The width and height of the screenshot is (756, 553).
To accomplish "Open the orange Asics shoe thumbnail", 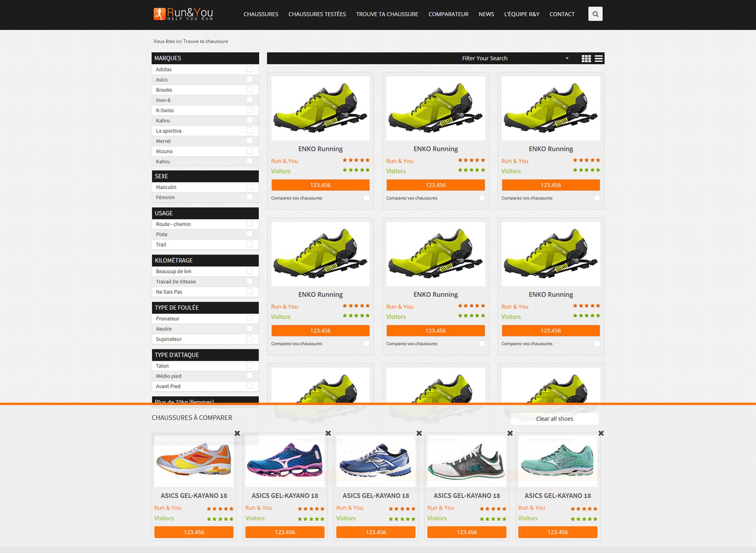I will 194,461.
